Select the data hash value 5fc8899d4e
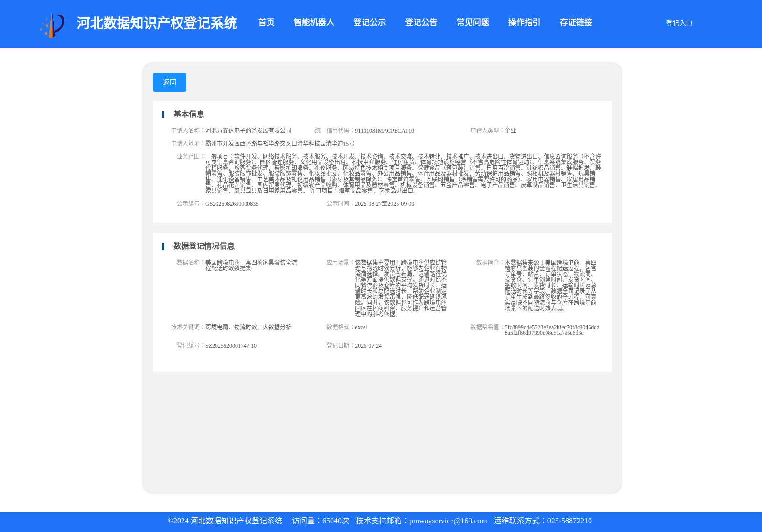This screenshot has height=532, width=762. [x=552, y=330]
